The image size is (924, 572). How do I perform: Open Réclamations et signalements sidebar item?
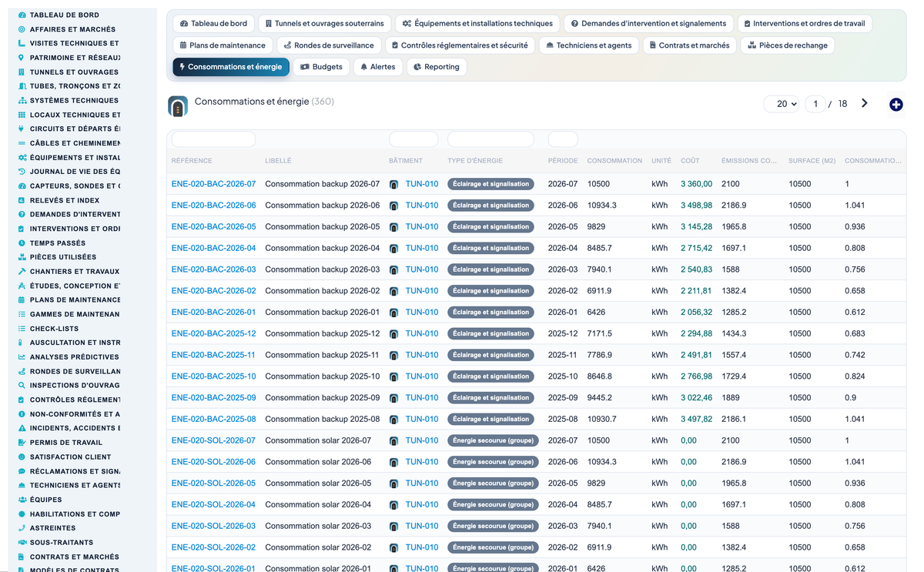pyautogui.click(x=69, y=471)
